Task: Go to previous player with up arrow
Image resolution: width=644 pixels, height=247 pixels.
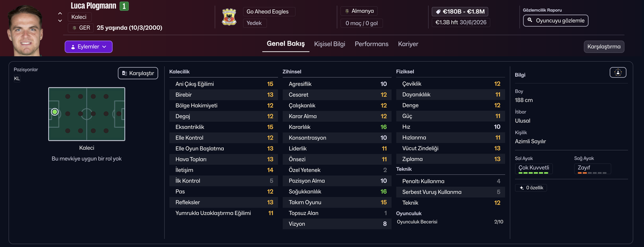Action: [x=60, y=13]
